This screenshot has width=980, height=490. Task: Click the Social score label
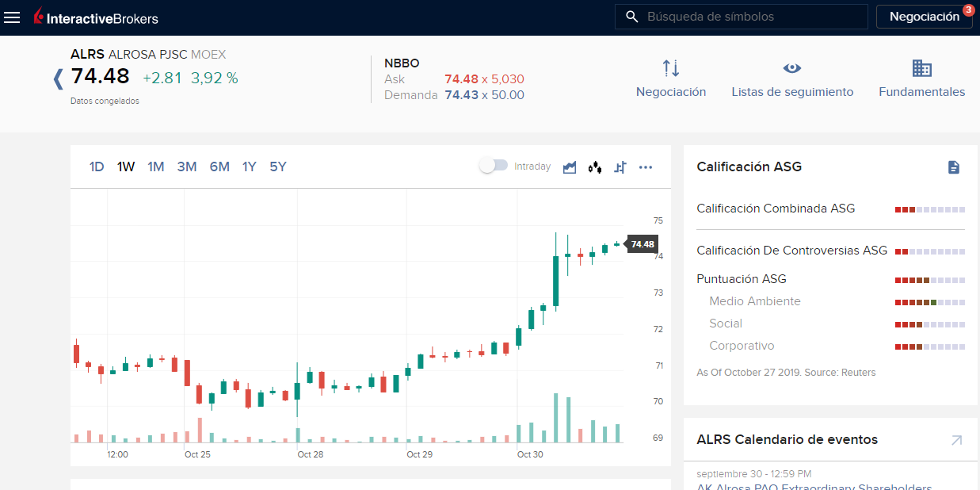point(726,323)
